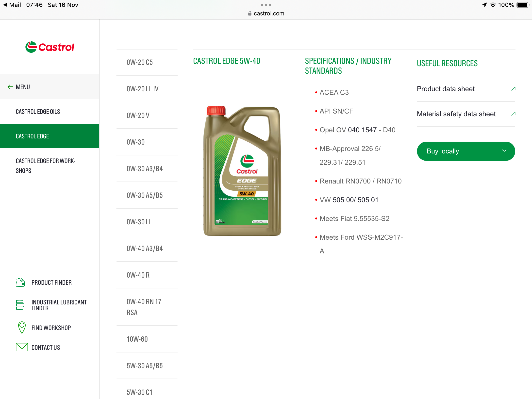Tap the Buy locally chevron arrow
This screenshot has height=399, width=532.
[x=504, y=151]
